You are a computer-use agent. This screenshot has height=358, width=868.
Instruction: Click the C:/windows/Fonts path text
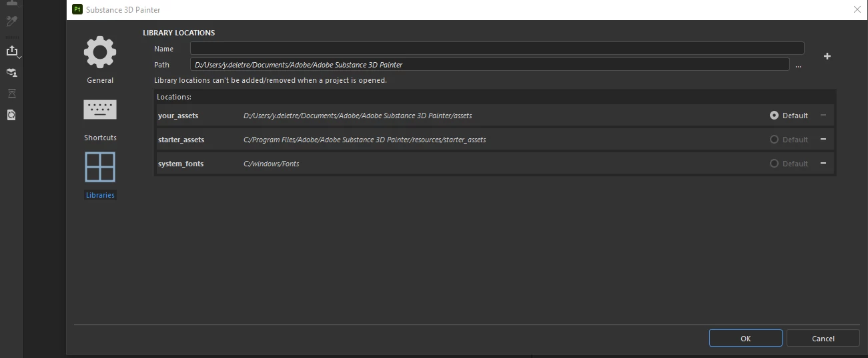[272, 164]
